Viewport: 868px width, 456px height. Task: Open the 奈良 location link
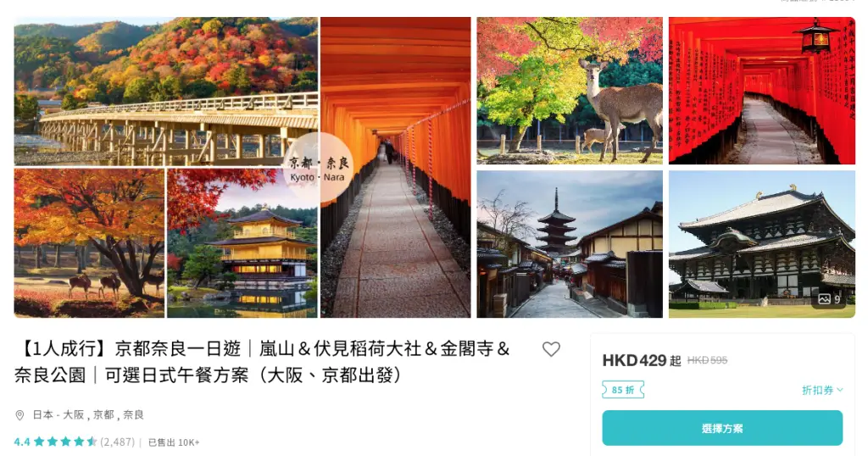point(133,415)
